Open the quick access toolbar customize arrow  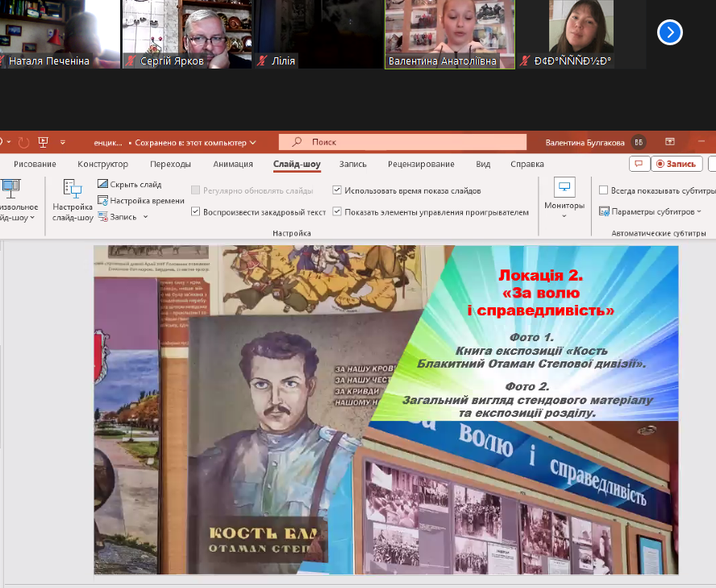point(63,142)
